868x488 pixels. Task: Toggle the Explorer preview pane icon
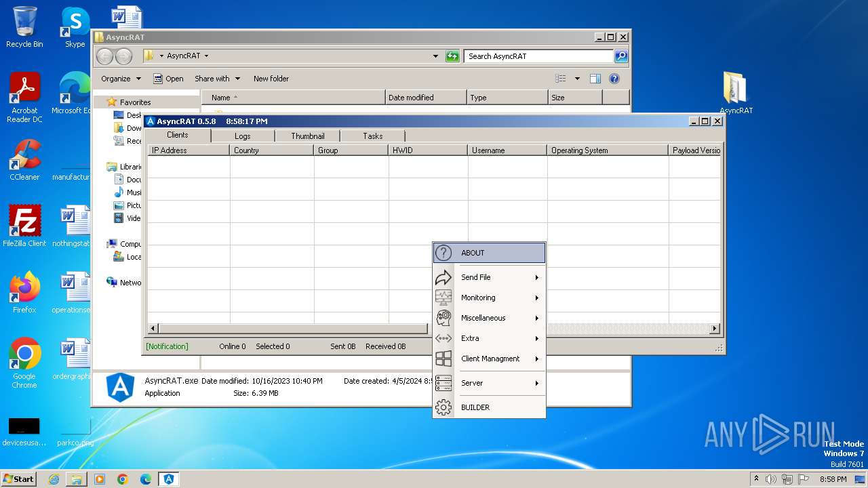tap(595, 79)
